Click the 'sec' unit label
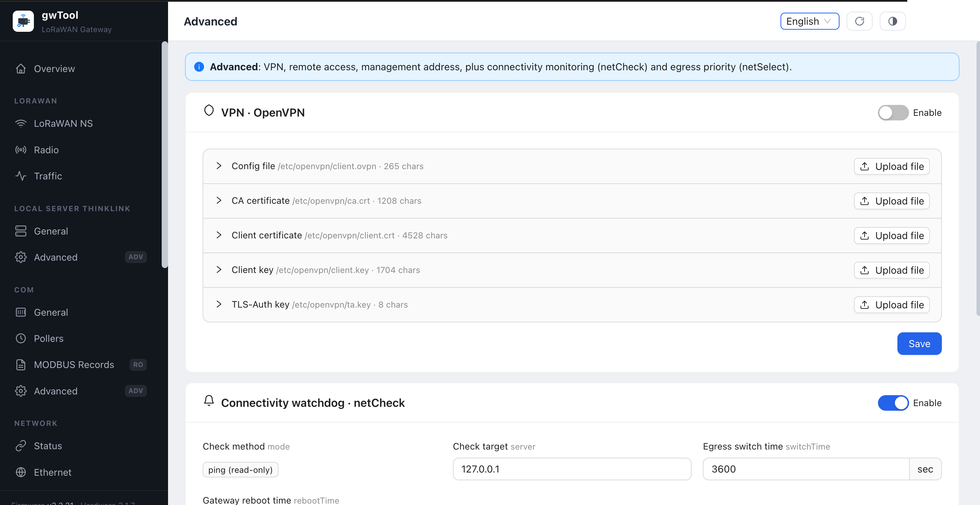Image resolution: width=980 pixels, height=505 pixels. tap(925, 469)
